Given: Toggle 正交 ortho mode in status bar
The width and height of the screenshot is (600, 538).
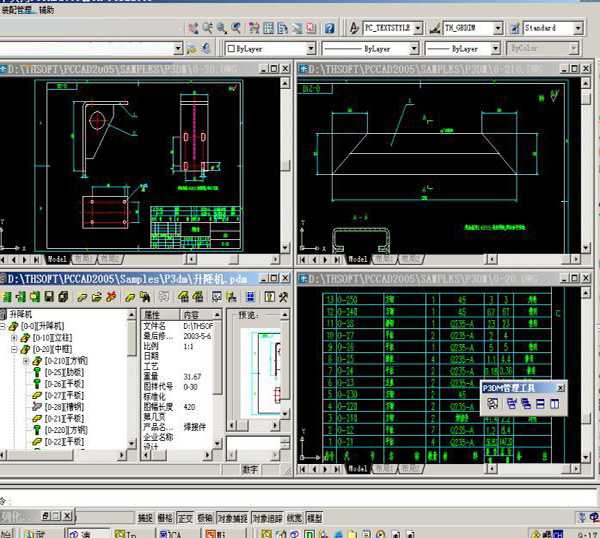Looking at the screenshot, I should tap(184, 518).
